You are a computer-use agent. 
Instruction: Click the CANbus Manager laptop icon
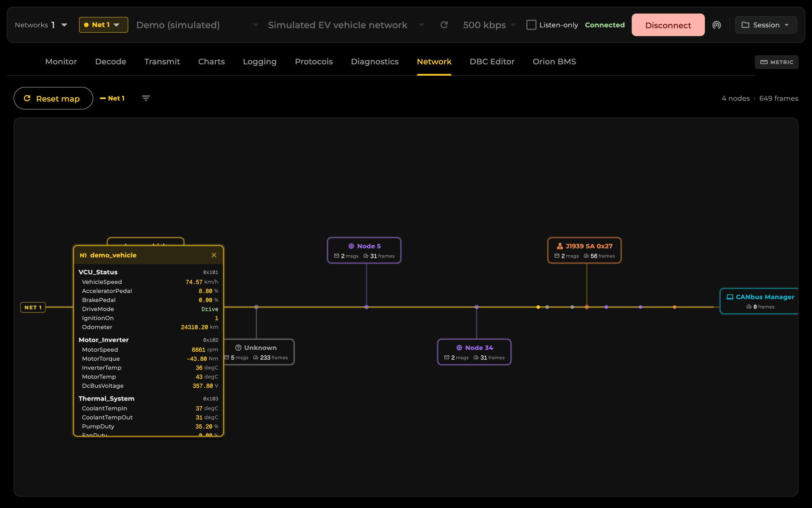tap(729, 297)
